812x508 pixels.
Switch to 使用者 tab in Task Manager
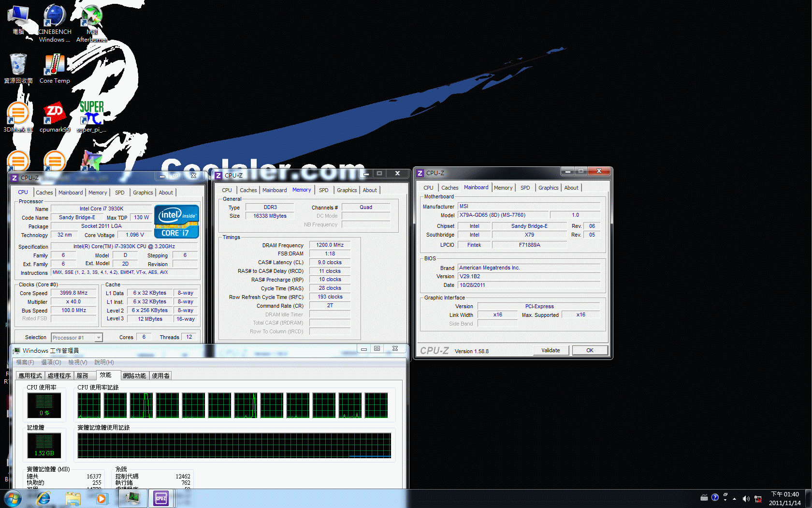click(160, 376)
